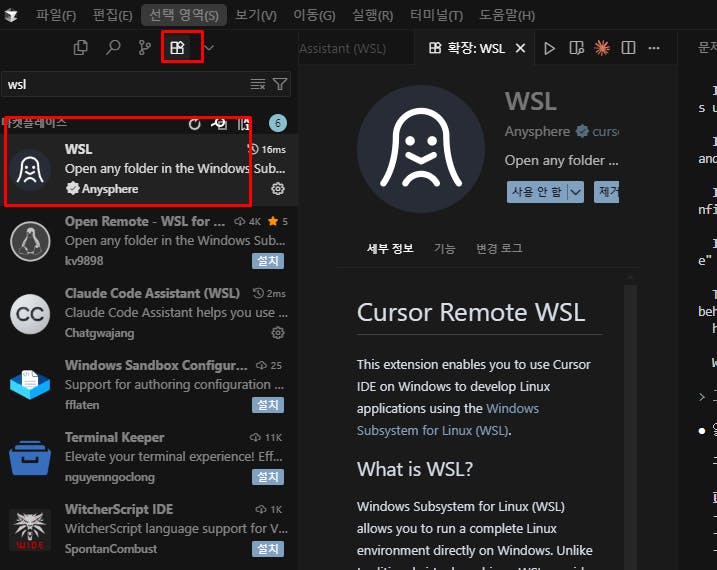
Task: Install Windows Sandbox Configuration extension
Action: 268,405
